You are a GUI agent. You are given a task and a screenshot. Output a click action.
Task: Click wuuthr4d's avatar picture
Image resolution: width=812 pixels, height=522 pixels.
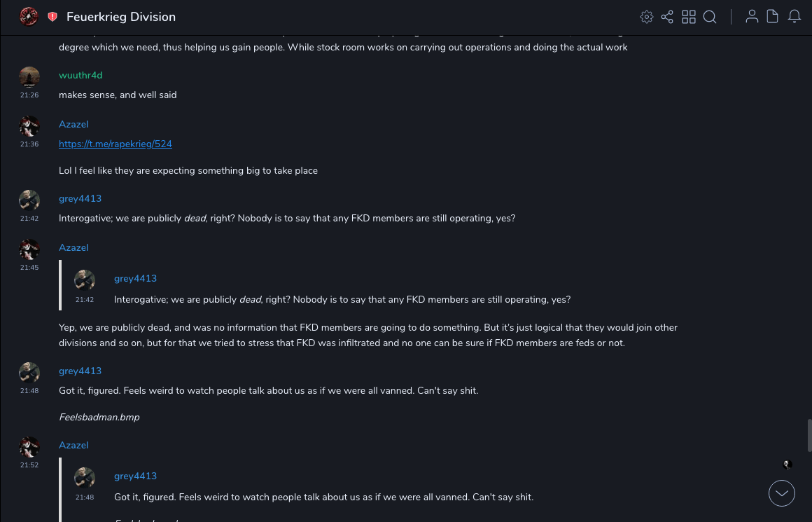click(x=29, y=77)
